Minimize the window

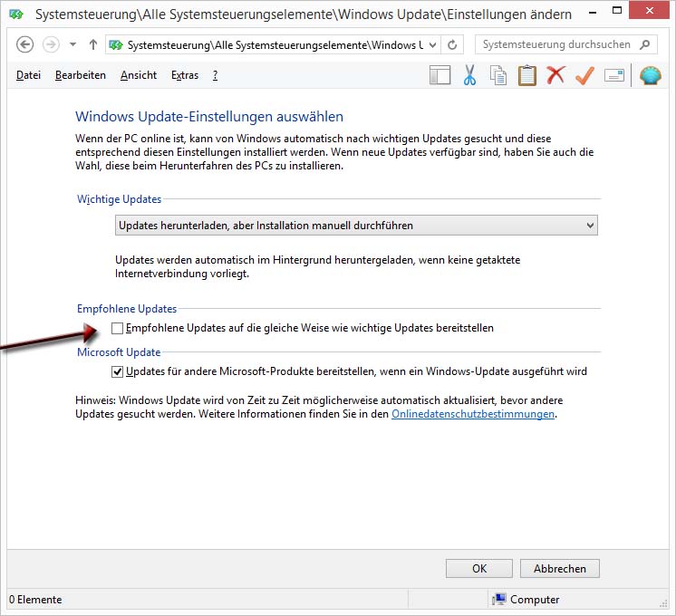(593, 12)
